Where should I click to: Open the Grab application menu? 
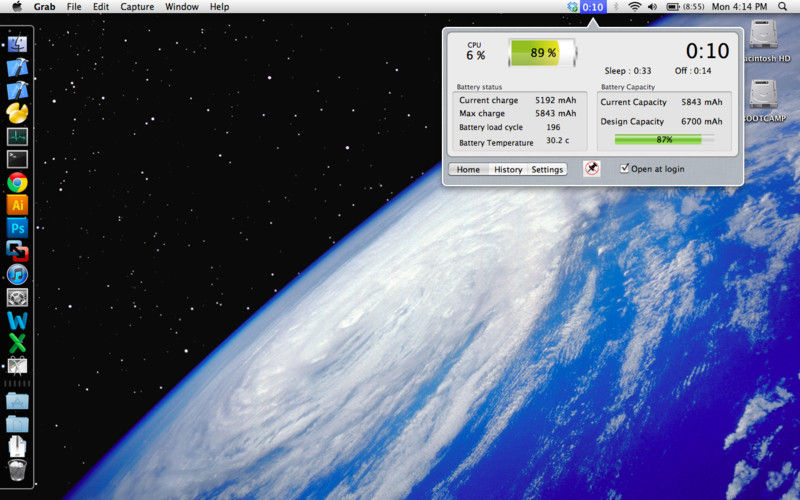pyautogui.click(x=44, y=7)
